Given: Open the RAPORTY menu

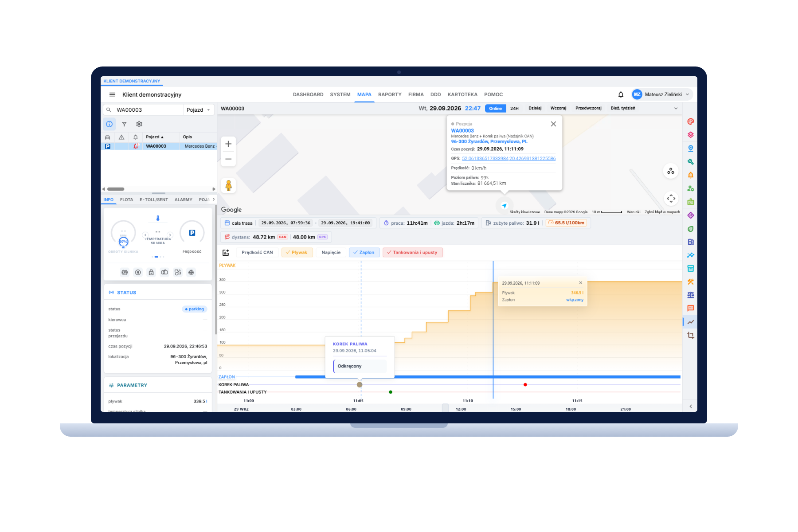Looking at the screenshot, I should (390, 94).
